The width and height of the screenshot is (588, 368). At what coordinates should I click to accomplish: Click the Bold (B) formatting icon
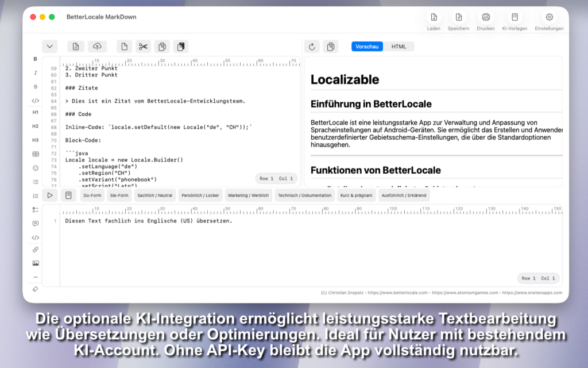pos(35,59)
